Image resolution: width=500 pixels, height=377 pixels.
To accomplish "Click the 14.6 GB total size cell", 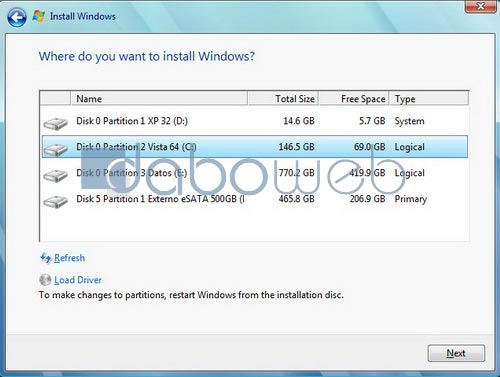I will 299,121.
